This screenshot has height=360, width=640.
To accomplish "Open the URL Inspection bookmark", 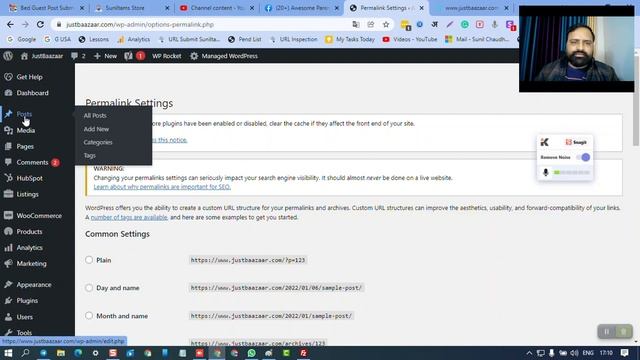I will (293, 39).
